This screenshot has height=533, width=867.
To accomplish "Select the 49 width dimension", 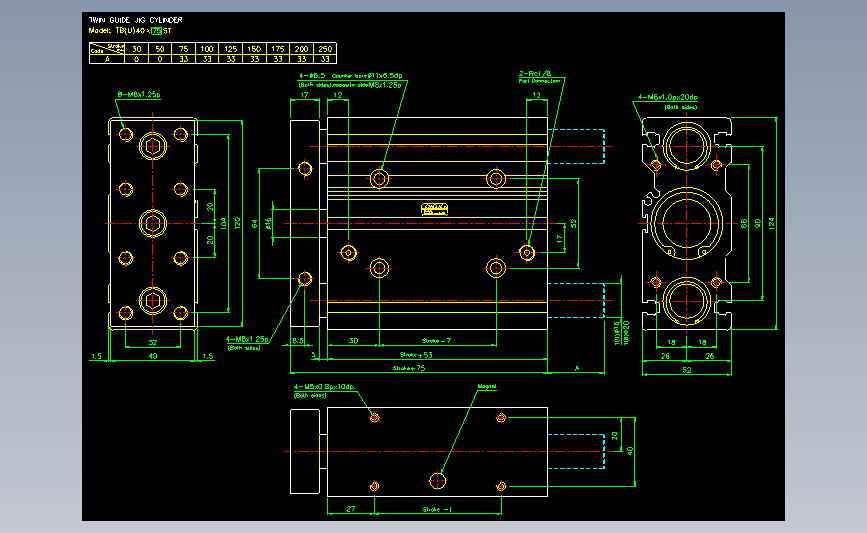I will pos(153,356).
